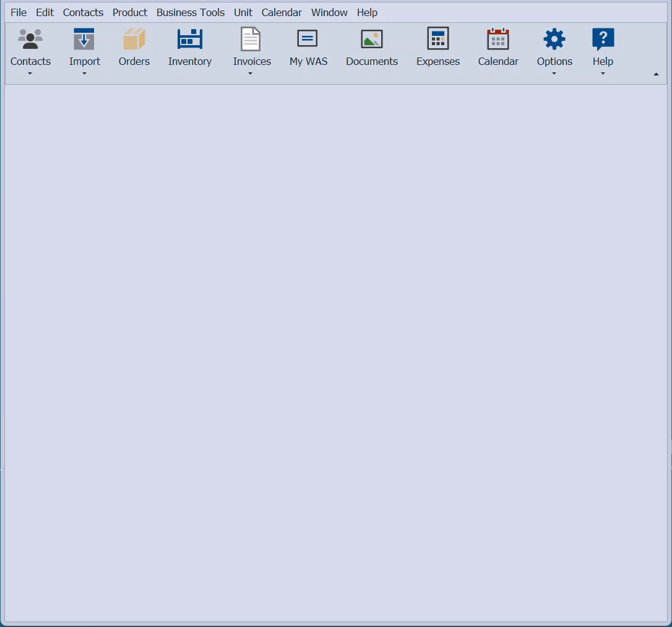The image size is (672, 627).
Task: Open the Product menu
Action: pos(130,12)
